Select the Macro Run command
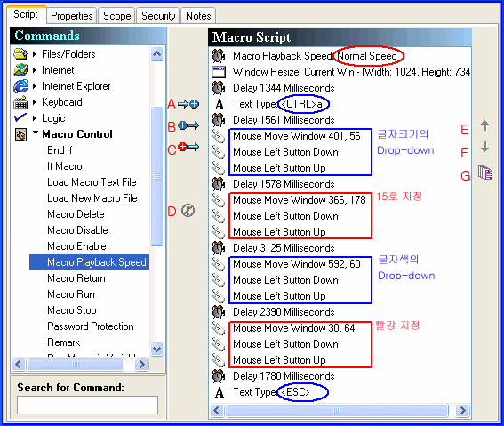 71,294
